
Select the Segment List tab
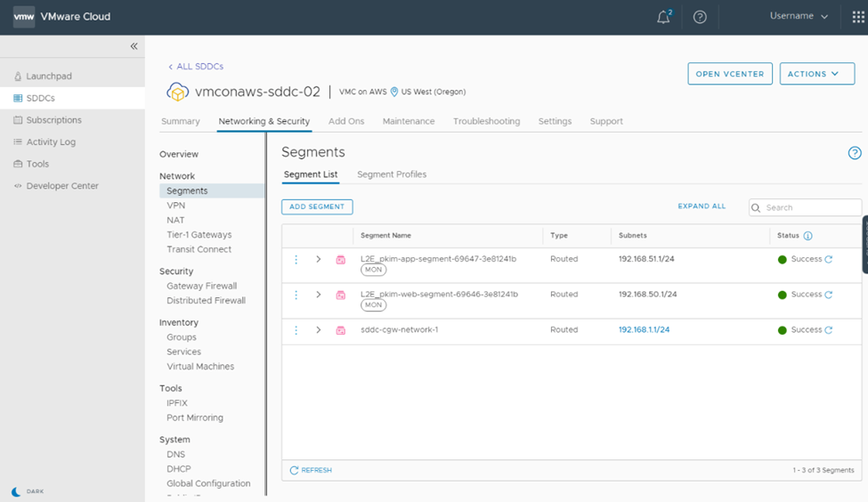[x=311, y=174]
